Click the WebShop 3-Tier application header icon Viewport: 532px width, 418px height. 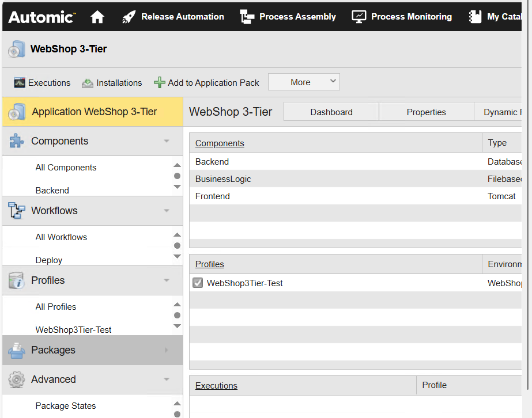click(x=16, y=49)
